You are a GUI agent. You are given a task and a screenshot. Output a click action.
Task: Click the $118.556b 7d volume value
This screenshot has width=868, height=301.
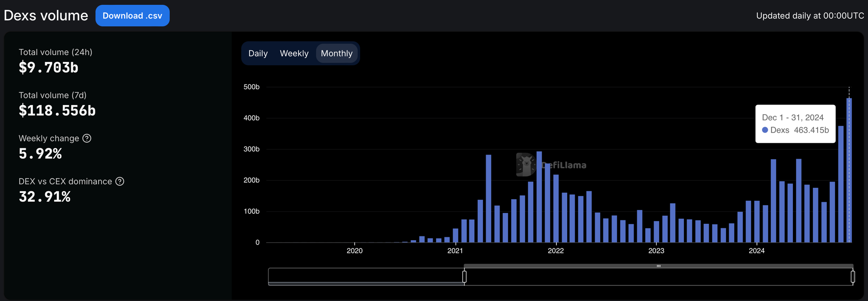[x=57, y=111]
